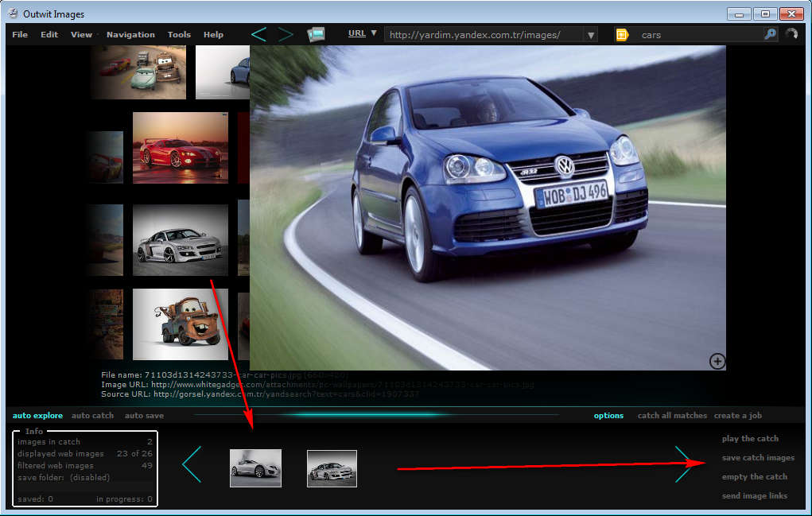This screenshot has height=516, width=812.
Task: Click the forward navigation arrow in toolbar
Action: [x=286, y=34]
